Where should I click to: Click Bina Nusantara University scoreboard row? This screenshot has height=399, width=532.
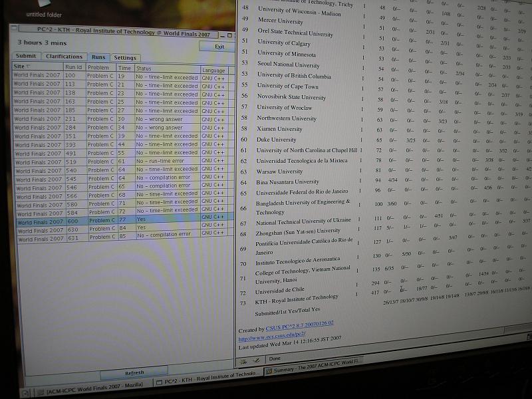pyautogui.click(x=385, y=181)
